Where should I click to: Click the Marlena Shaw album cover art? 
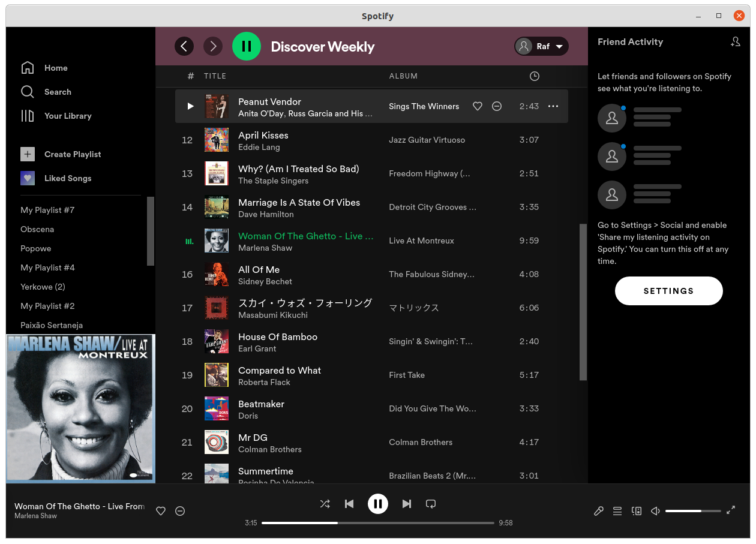point(80,408)
